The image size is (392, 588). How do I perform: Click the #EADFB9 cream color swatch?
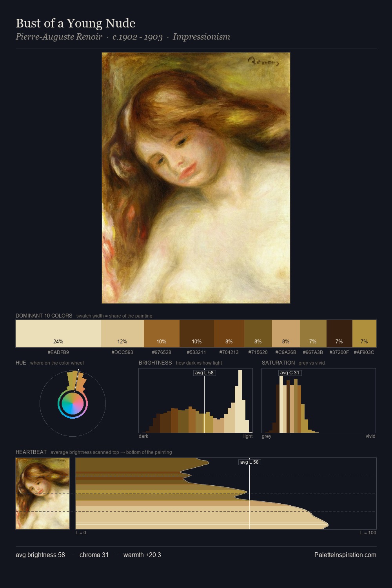[58, 334]
